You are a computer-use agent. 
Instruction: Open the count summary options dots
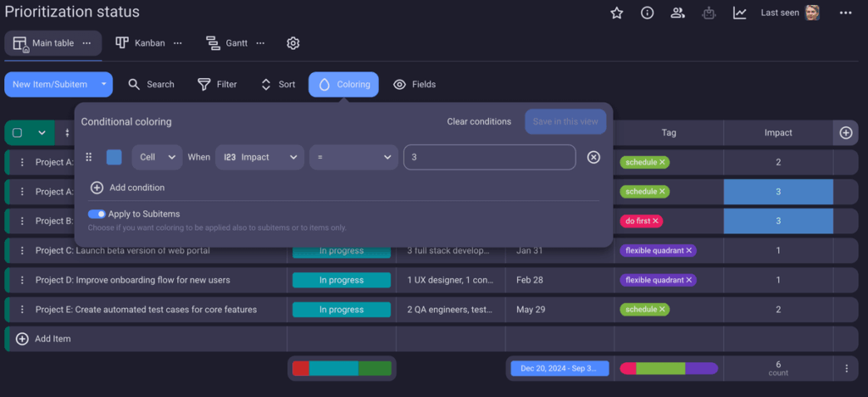(x=847, y=368)
